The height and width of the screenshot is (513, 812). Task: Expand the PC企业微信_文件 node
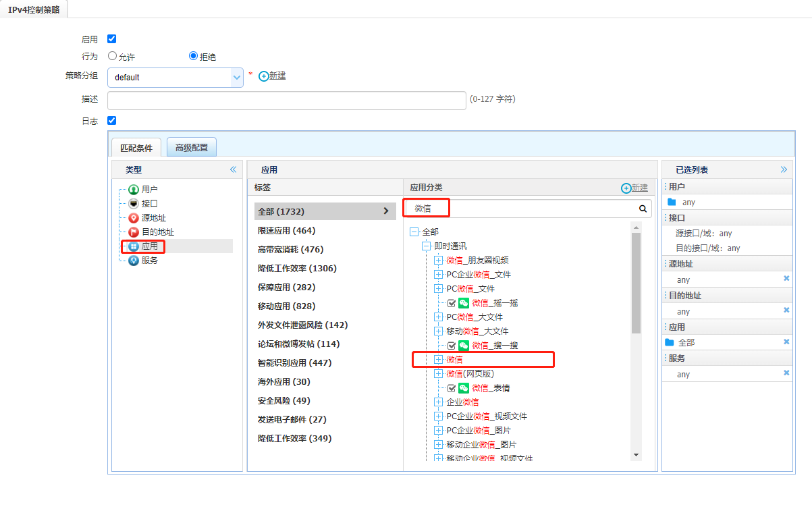click(438, 275)
